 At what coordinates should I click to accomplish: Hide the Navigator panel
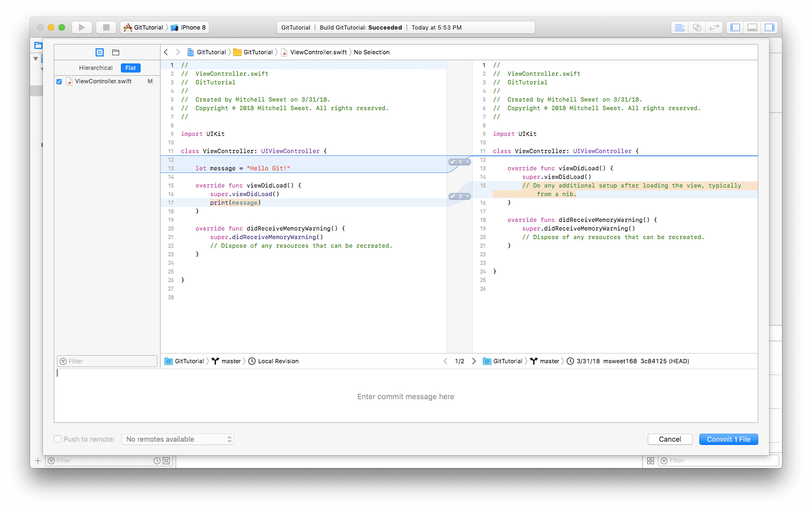click(735, 27)
